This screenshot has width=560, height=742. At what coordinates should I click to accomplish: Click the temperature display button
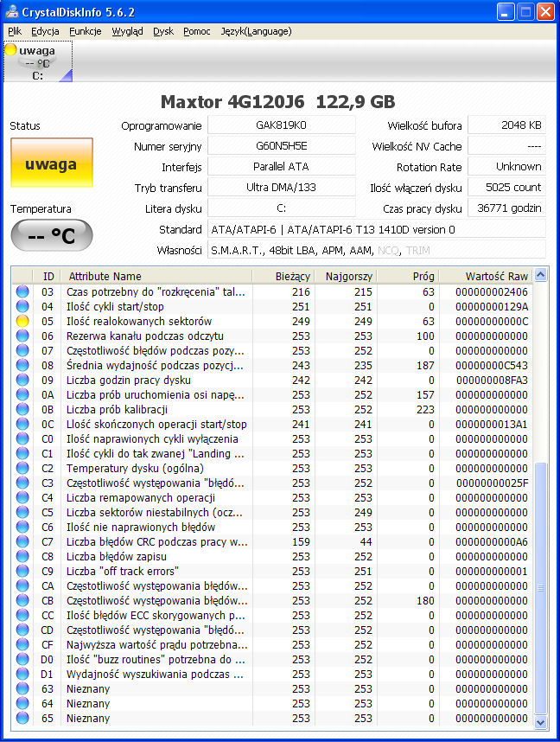[x=52, y=235]
